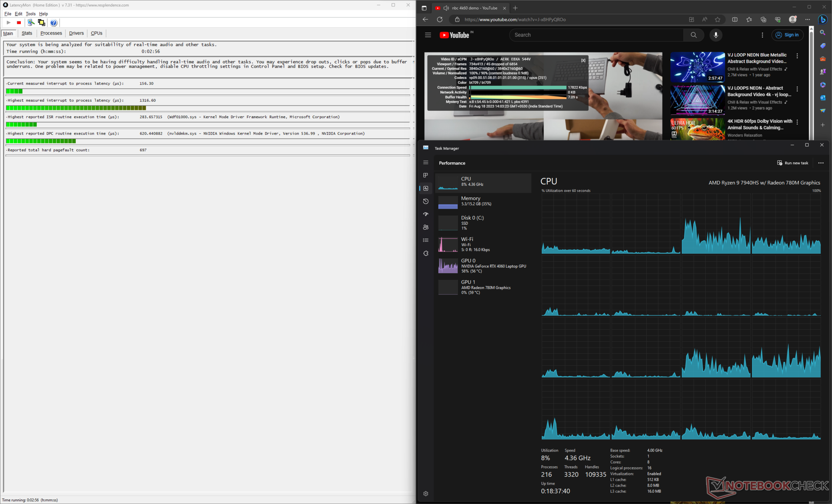This screenshot has height=504, width=832.
Task: Close the stats for nerds overlay
Action: click(583, 61)
